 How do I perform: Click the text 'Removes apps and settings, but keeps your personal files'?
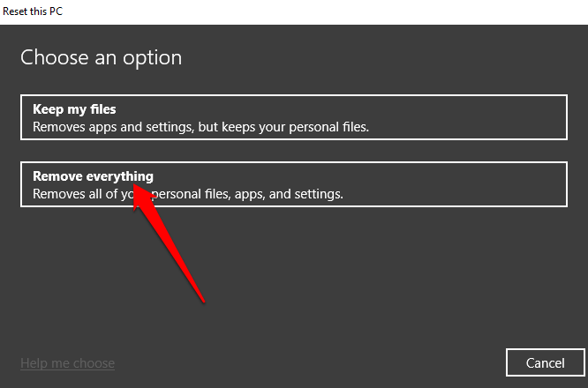[x=200, y=127]
